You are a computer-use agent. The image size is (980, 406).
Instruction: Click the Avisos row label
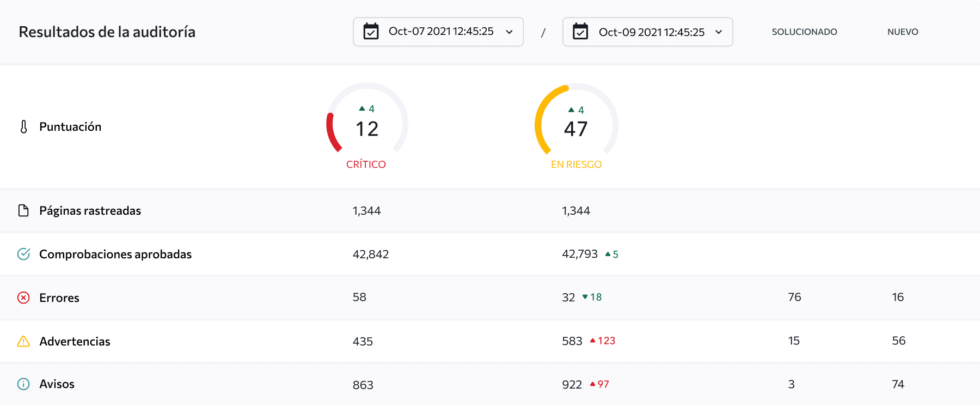[57, 384]
